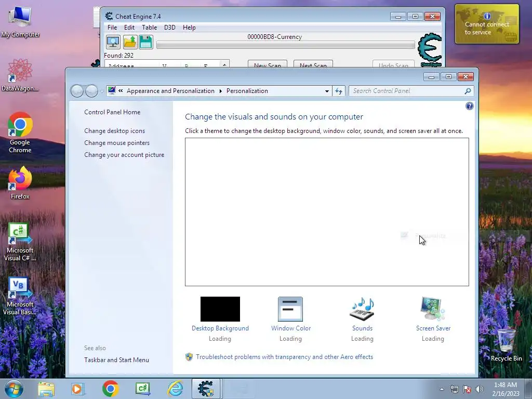Click the Personalization breadcrumb

247,91
